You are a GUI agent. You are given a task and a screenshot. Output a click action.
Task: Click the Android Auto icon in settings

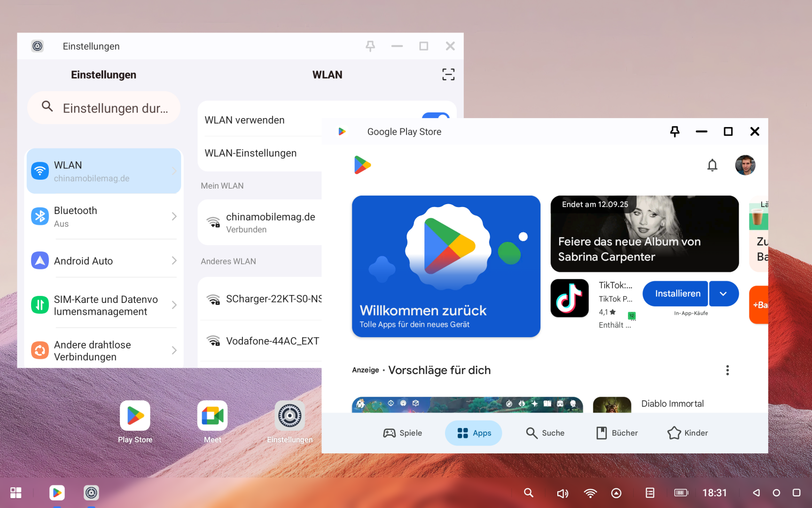pyautogui.click(x=40, y=261)
